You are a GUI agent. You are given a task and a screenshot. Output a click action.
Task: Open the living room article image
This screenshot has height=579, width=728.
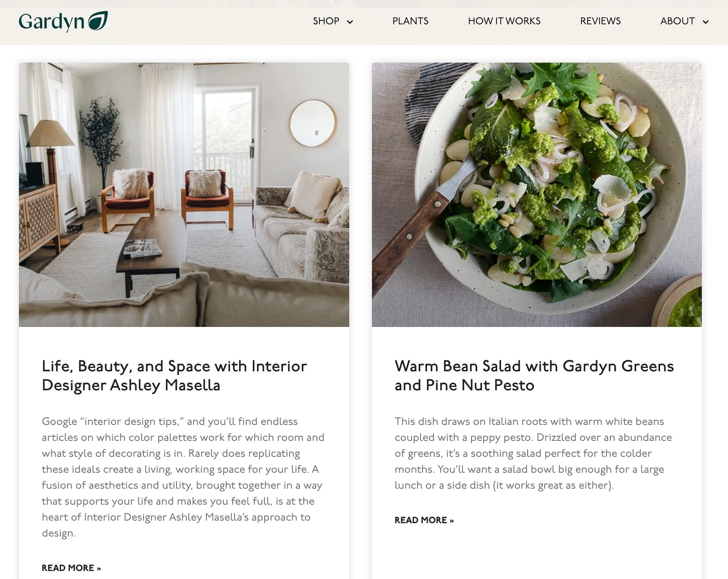(184, 195)
